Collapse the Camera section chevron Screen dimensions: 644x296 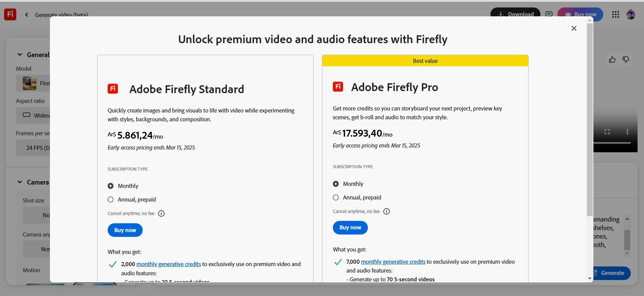20,182
